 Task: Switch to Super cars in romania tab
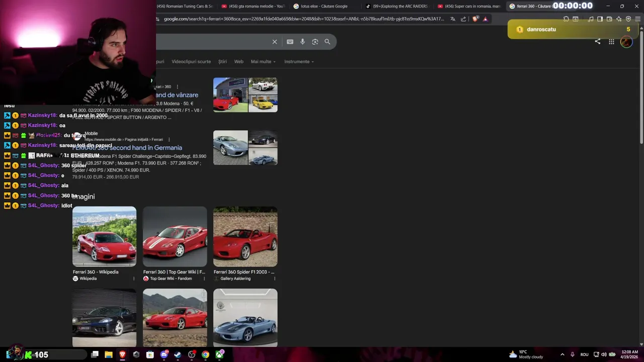(469, 6)
